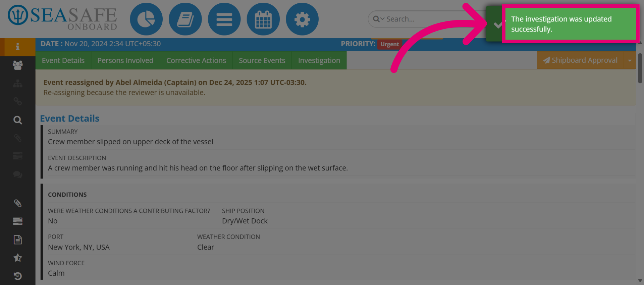Switch to the Investigation tab
644x285 pixels.
[319, 60]
